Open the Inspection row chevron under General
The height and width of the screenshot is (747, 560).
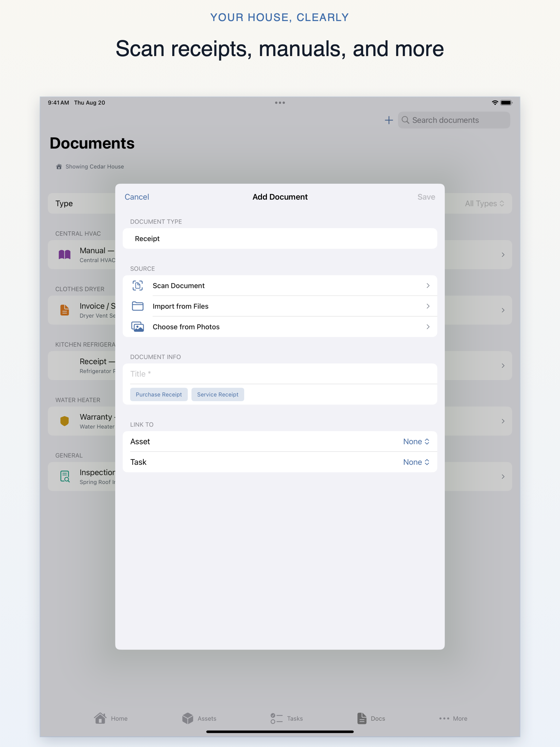tap(503, 477)
